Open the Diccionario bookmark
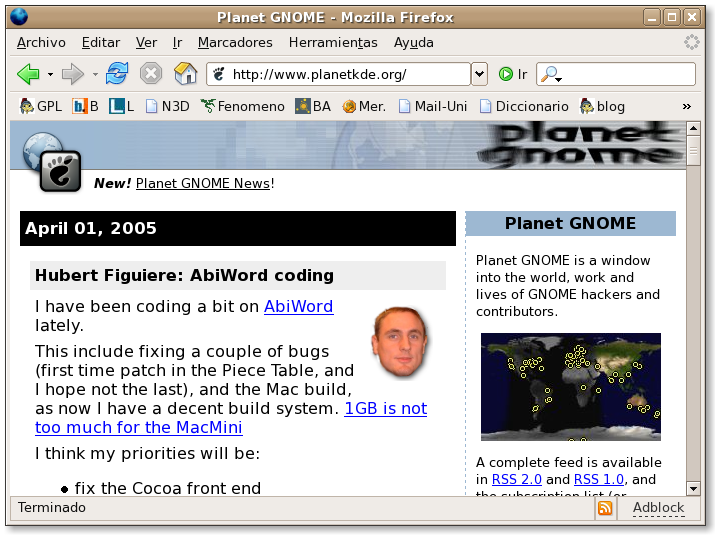This screenshot has height=535, width=715. tap(524, 106)
